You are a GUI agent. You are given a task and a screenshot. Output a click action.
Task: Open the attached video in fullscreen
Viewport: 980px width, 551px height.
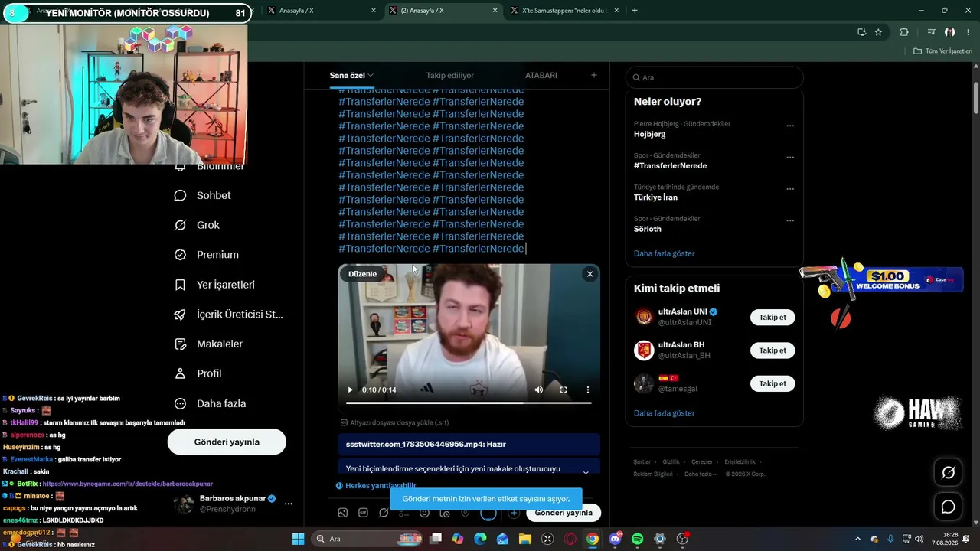[x=563, y=390]
